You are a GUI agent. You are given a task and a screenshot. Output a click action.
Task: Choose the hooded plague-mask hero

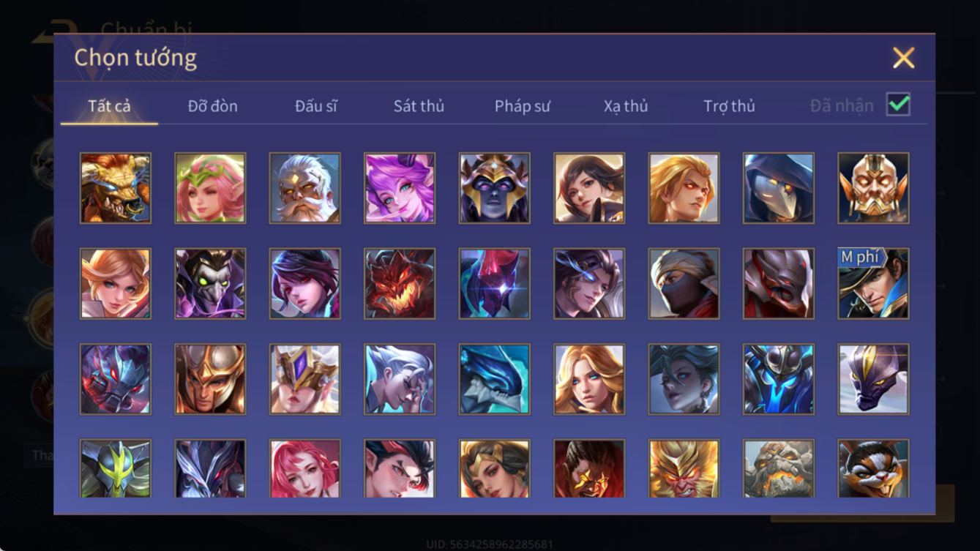[779, 188]
